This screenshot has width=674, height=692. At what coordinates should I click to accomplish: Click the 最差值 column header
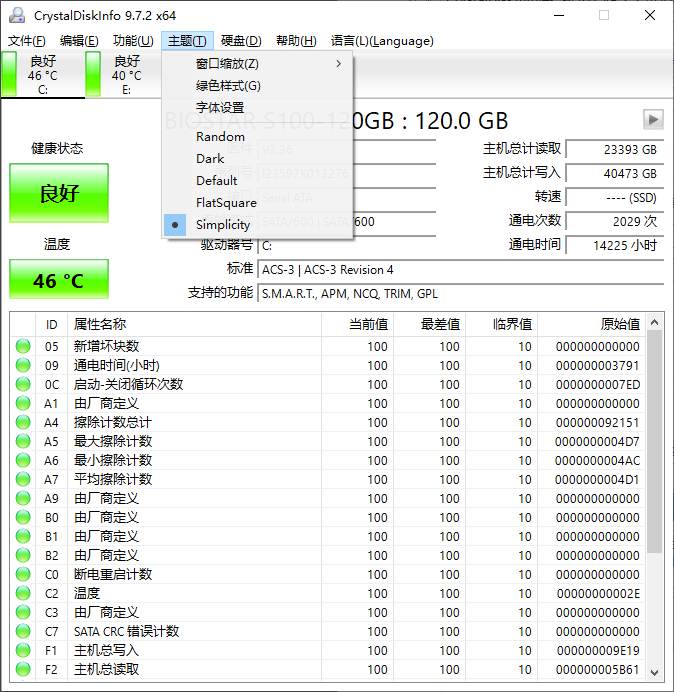point(429,324)
